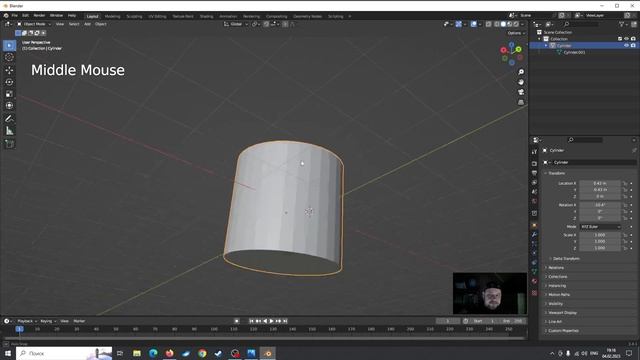Expand the Delta Transform panel
Image resolution: width=640 pixels, height=360 pixels.
[x=566, y=259]
